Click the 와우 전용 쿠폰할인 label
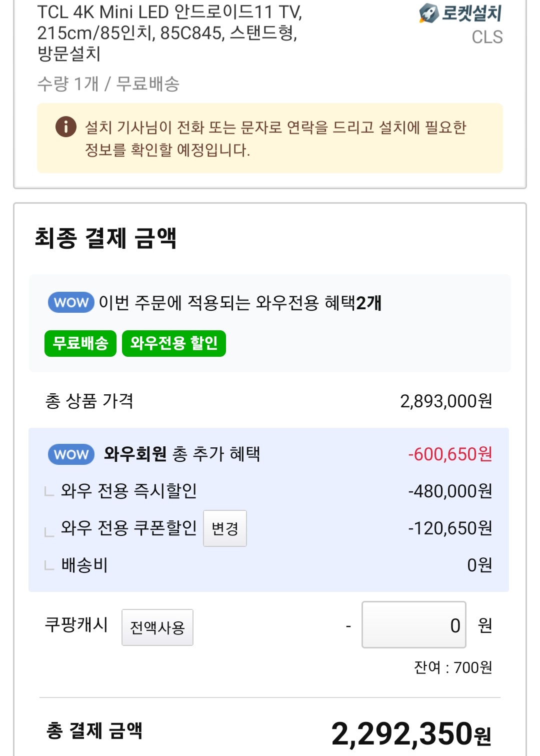 coord(128,528)
